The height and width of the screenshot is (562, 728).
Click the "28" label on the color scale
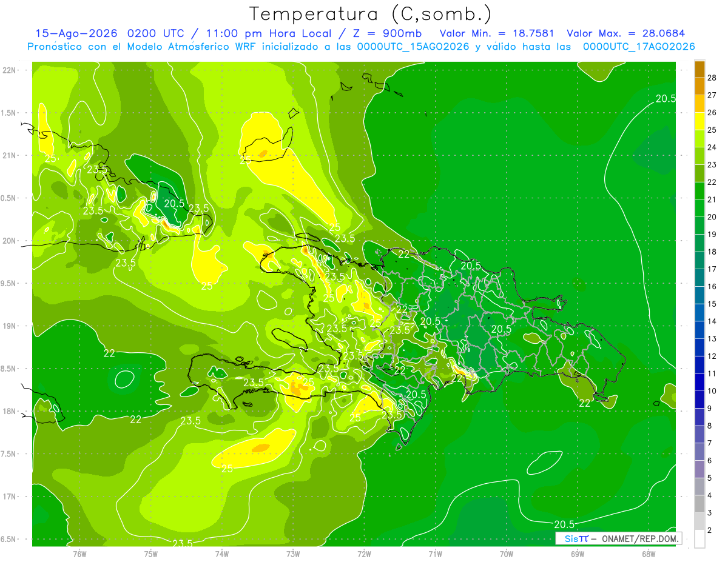(x=712, y=78)
